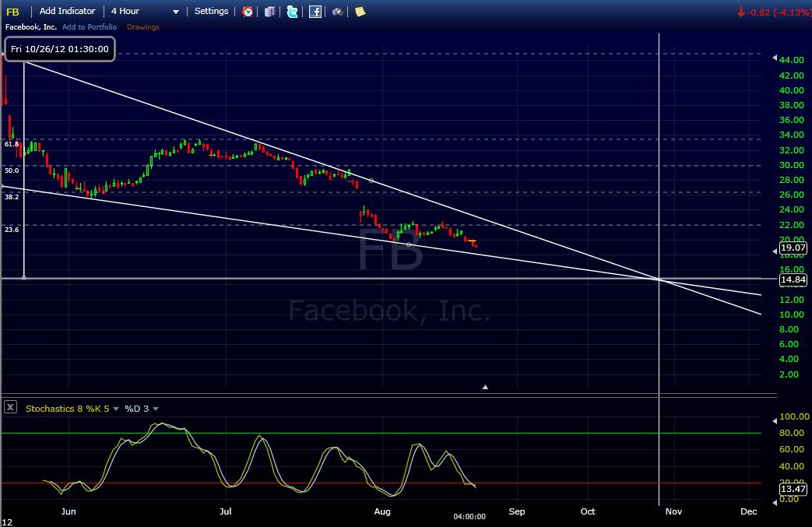This screenshot has height=527, width=812.
Task: Click the Fri 10/26/12 01:30:00 date tooltip
Action: [60, 49]
